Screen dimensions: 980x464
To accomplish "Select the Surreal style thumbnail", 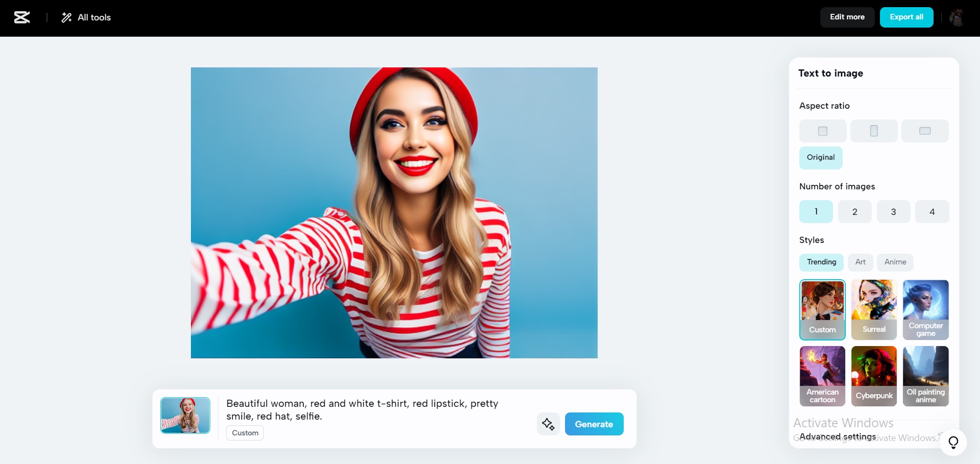I will point(874,310).
